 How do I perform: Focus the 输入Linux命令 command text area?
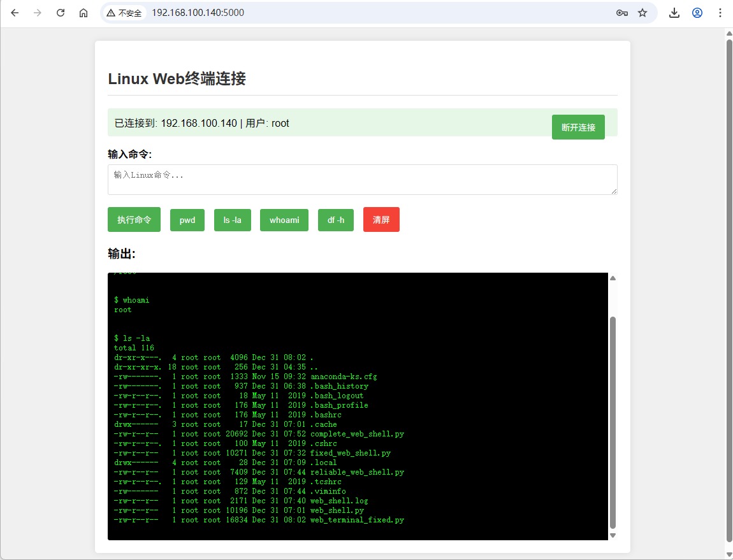click(362, 180)
